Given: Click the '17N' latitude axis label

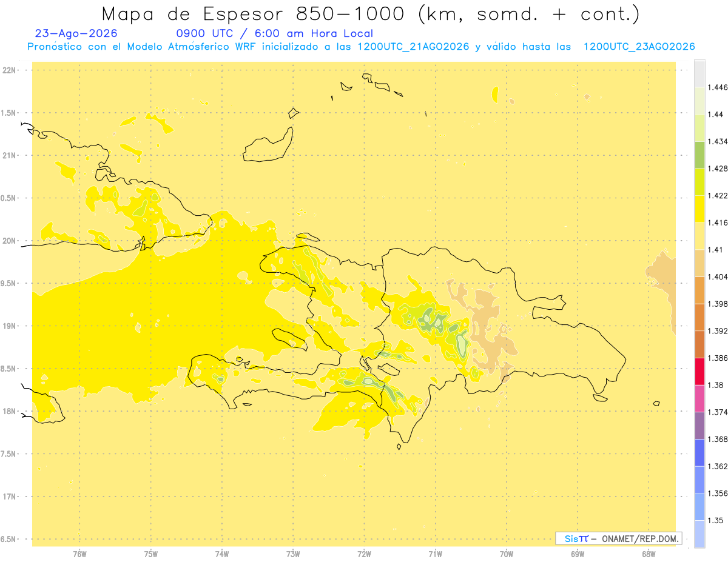Looking at the screenshot, I should (9, 497).
